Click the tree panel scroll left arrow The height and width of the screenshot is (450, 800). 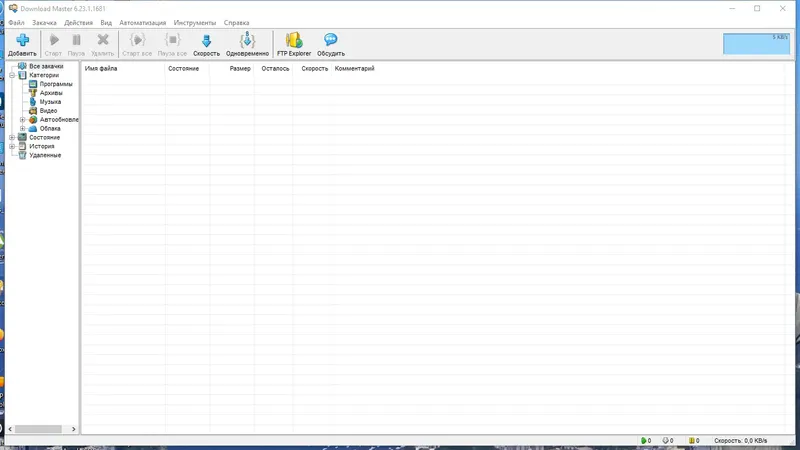pyautogui.click(x=10, y=429)
